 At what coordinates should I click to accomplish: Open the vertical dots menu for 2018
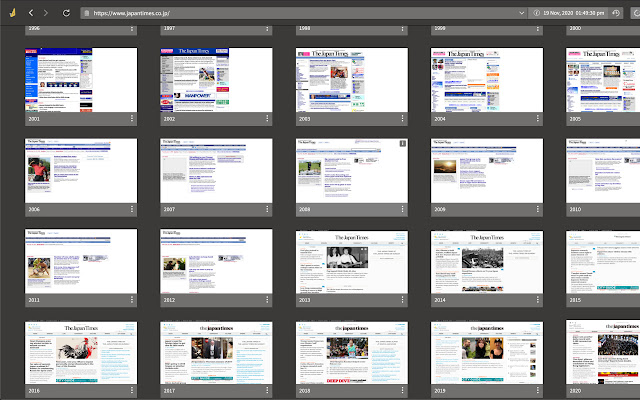402,390
